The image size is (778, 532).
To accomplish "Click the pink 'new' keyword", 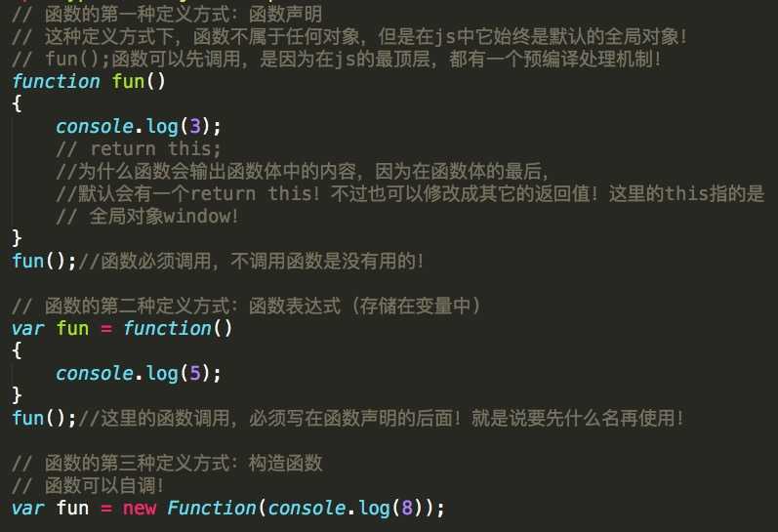I will pyautogui.click(x=140, y=509).
